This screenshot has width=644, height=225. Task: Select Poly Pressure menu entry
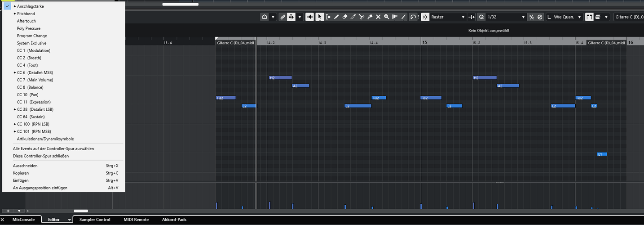pyautogui.click(x=63, y=28)
